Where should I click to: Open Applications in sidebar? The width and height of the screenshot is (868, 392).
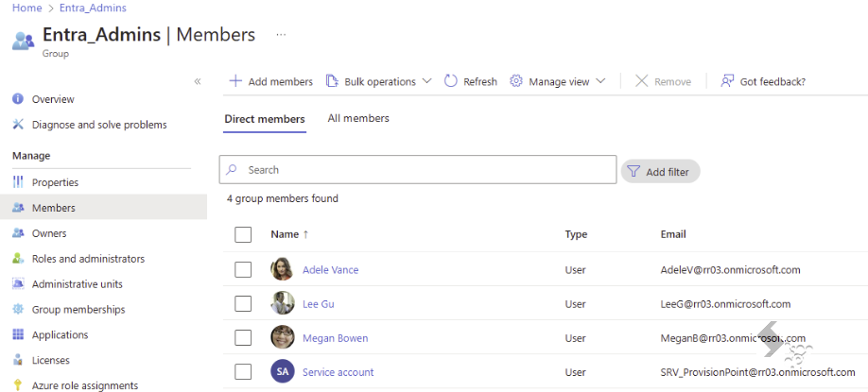(x=60, y=335)
